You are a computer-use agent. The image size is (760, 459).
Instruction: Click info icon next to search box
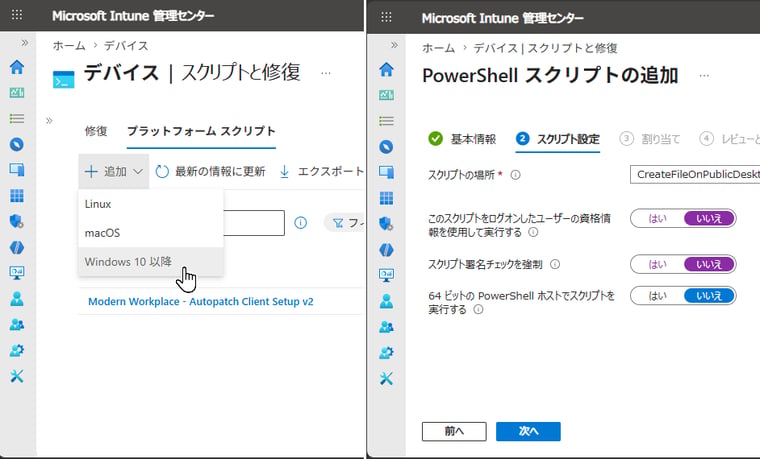click(x=301, y=222)
